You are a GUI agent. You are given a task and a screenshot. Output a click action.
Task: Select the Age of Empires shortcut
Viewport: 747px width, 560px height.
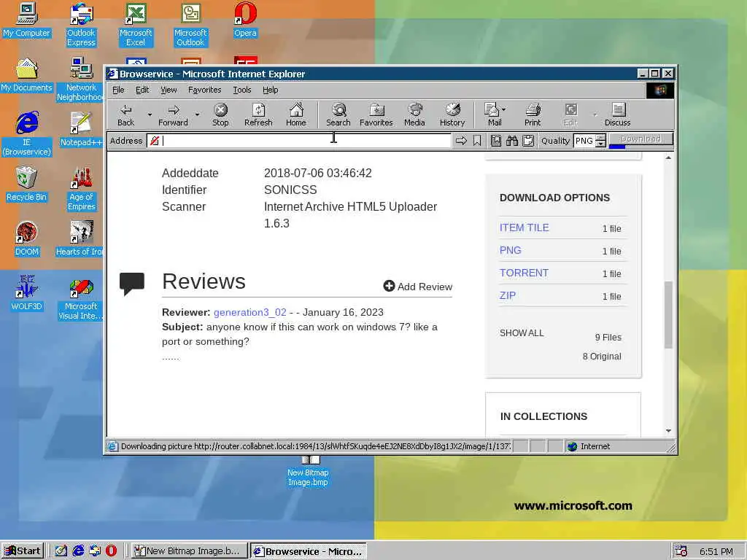coord(81,189)
